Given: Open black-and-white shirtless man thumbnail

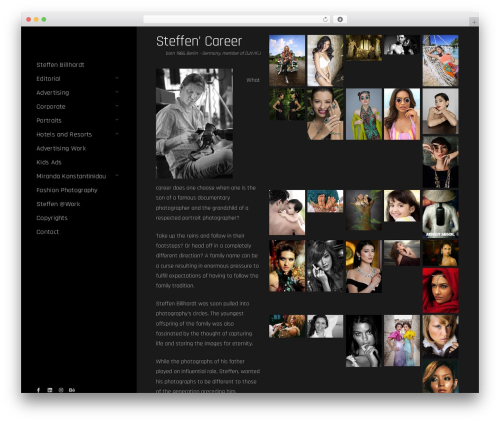Looking at the screenshot, I should click(x=402, y=45).
